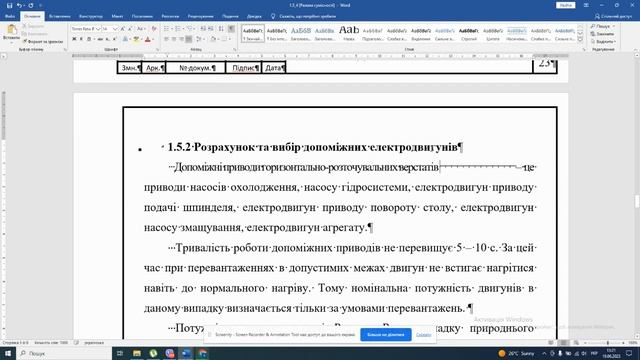Image resolution: width=640 pixels, height=360 pixels.
Task: Apply yellow text highlight color
Action: pyautogui.click(x=136, y=39)
